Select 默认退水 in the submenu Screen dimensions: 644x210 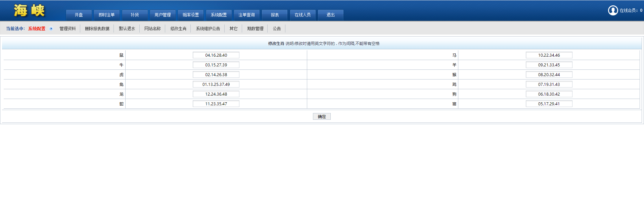127,29
